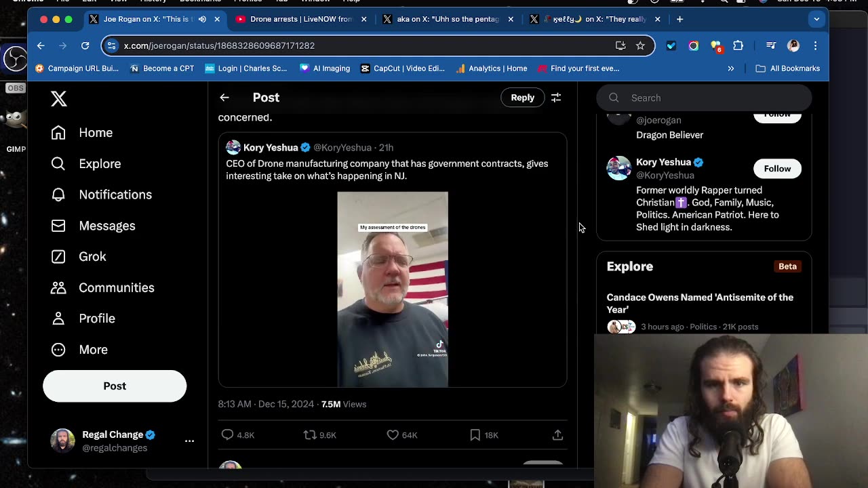Open Become a CPT bookmark

tap(161, 68)
